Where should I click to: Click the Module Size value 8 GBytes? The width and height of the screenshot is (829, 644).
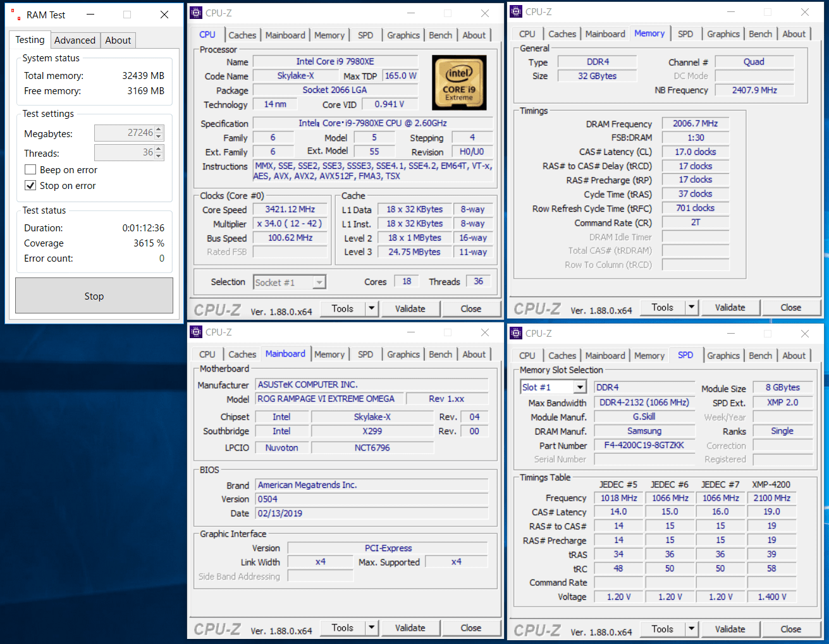pos(783,387)
